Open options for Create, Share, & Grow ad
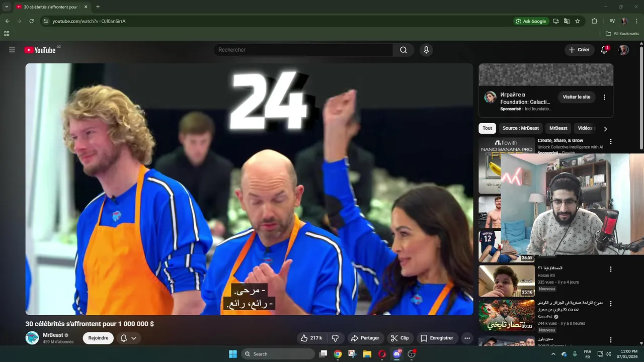The height and width of the screenshot is (362, 644). tap(611, 142)
